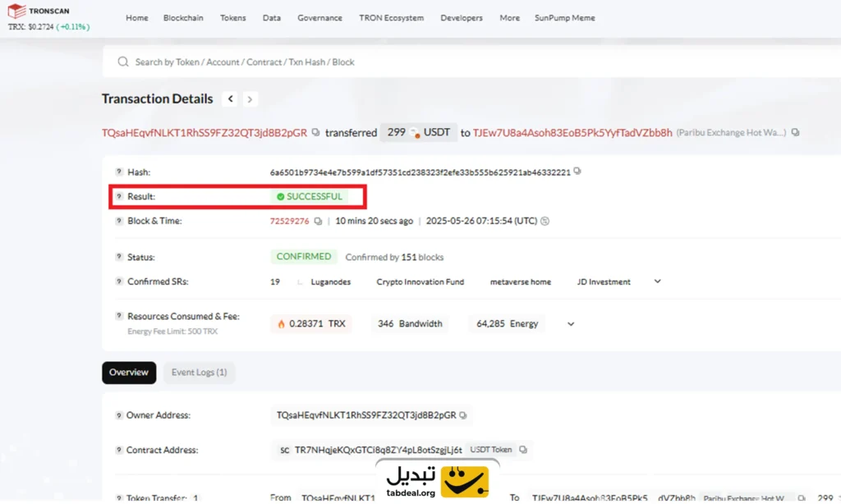
Task: Click the USDT token icon in the summary
Action: [415, 132]
